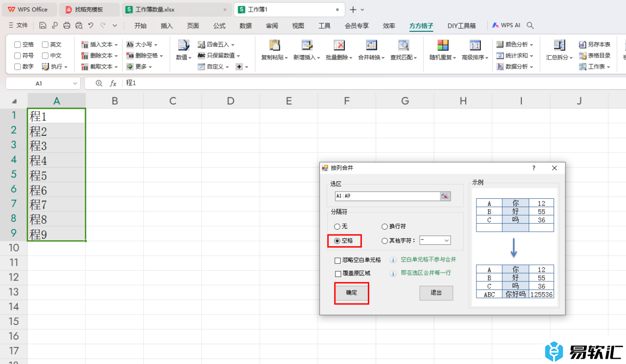Click the print icon in quick access toolbar

67,25
